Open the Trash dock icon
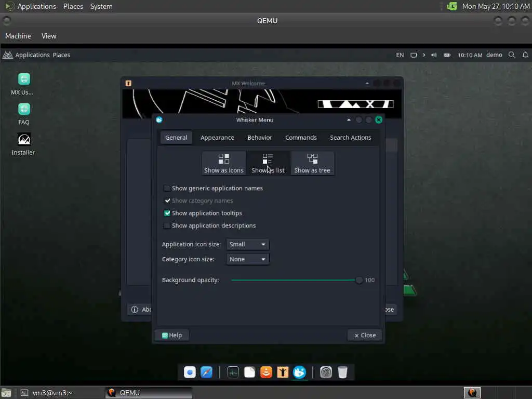 [x=343, y=372]
